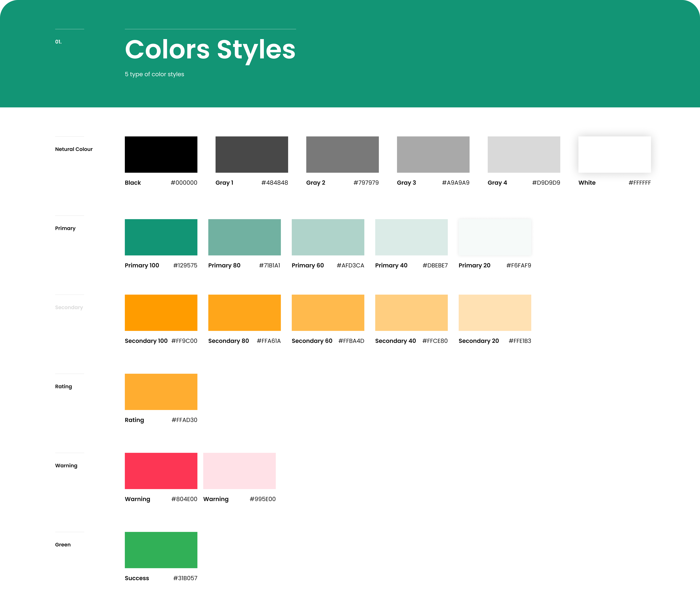Select the Gray 1 swatch
The image size is (700, 611).
[252, 154]
